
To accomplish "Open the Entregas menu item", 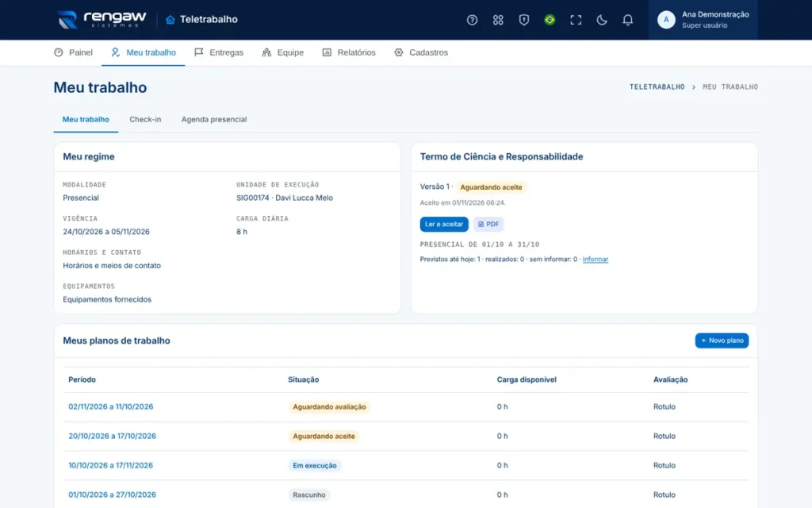I will [219, 52].
